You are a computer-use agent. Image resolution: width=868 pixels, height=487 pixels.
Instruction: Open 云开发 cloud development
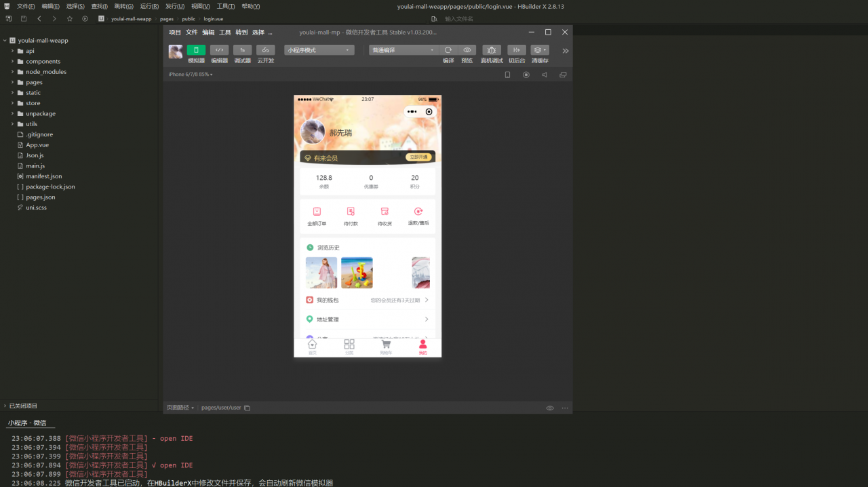click(x=265, y=50)
